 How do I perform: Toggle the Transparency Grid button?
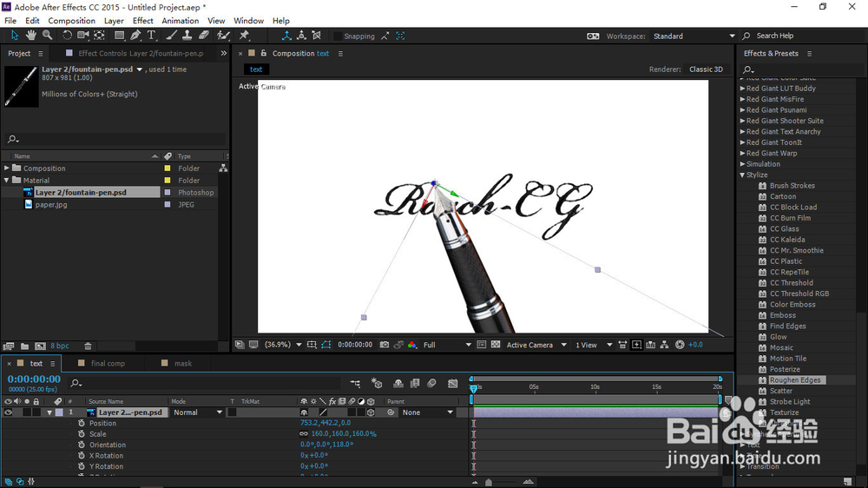coord(496,345)
